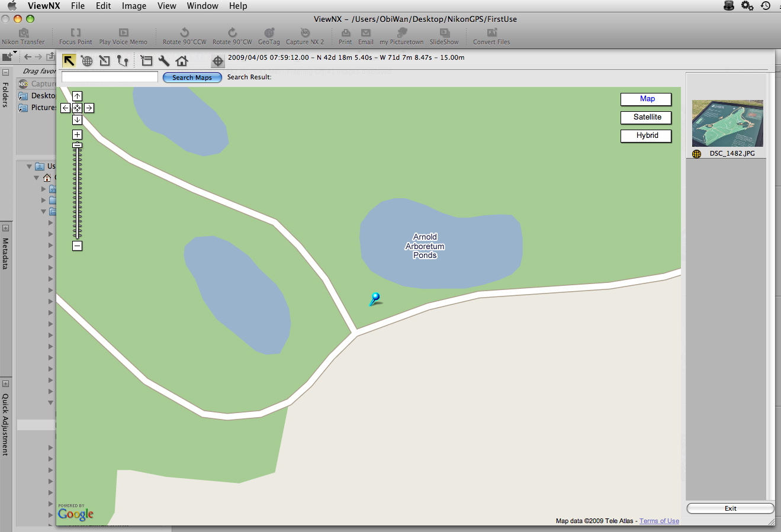Select the route markers tool
The image size is (781, 532).
click(123, 60)
